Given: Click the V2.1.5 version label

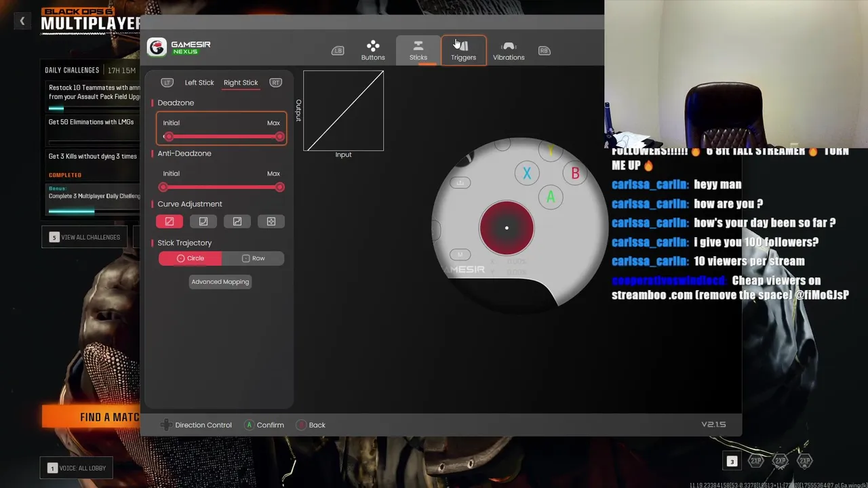Looking at the screenshot, I should pos(713,424).
